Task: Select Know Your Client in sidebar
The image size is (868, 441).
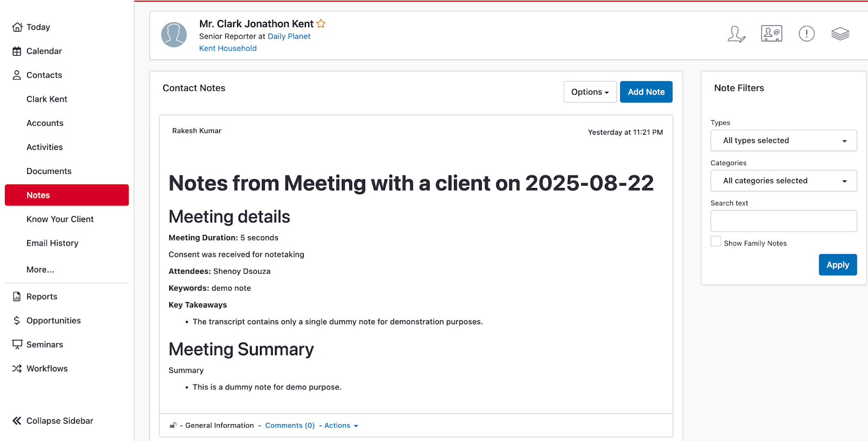Action: pyautogui.click(x=60, y=219)
